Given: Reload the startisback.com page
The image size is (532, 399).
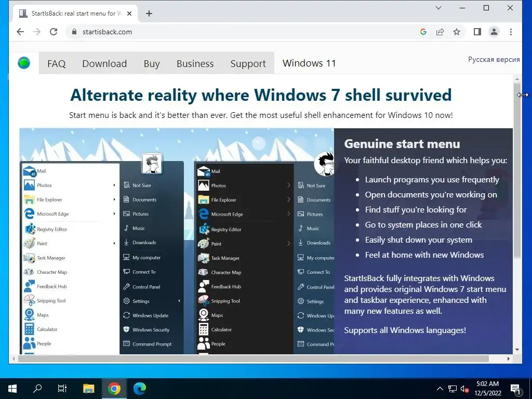Looking at the screenshot, I should click(x=54, y=32).
